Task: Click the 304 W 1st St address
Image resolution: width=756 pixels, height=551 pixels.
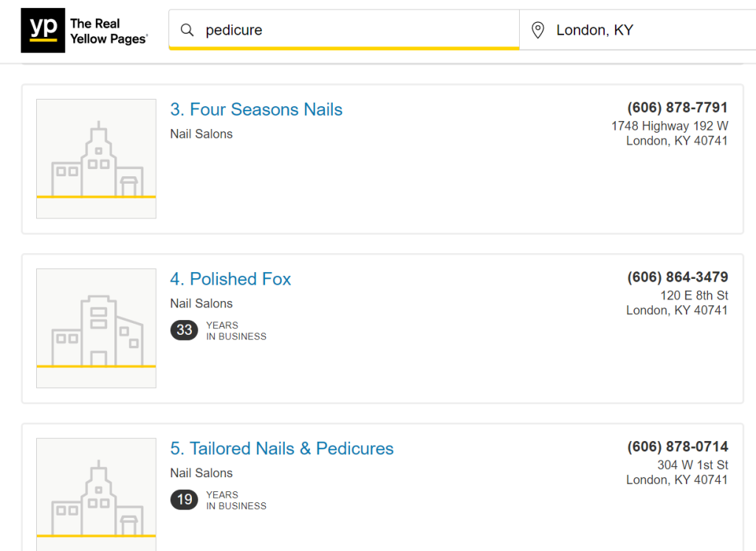Action: click(693, 465)
